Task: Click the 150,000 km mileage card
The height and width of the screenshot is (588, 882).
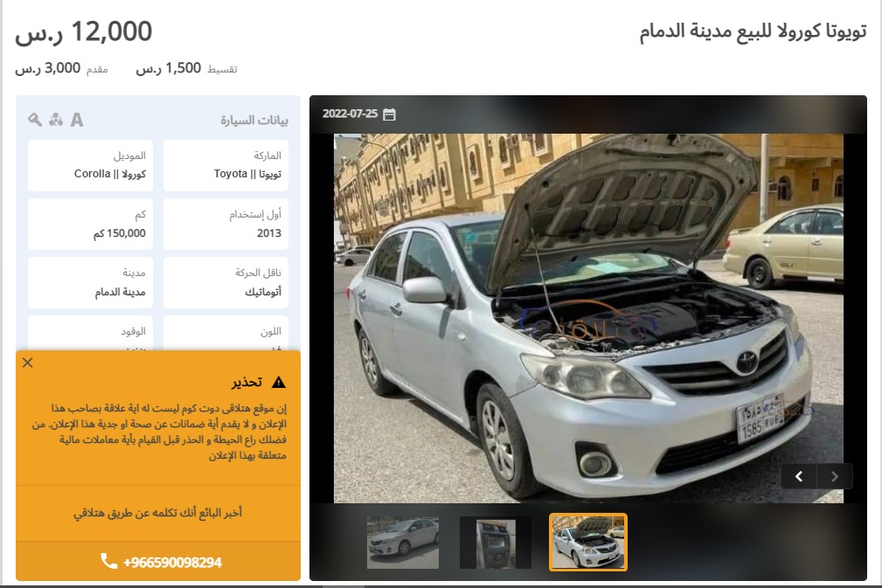Action: [90, 224]
